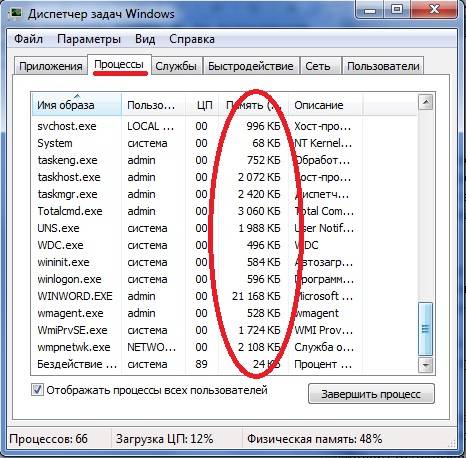Click the Процессов: 66 status entry

click(49, 439)
